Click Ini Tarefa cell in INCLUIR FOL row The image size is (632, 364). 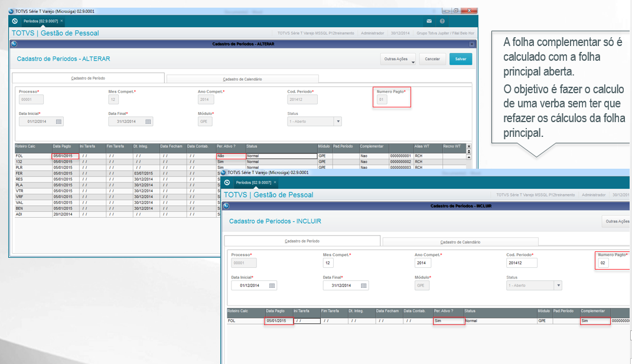(x=307, y=321)
